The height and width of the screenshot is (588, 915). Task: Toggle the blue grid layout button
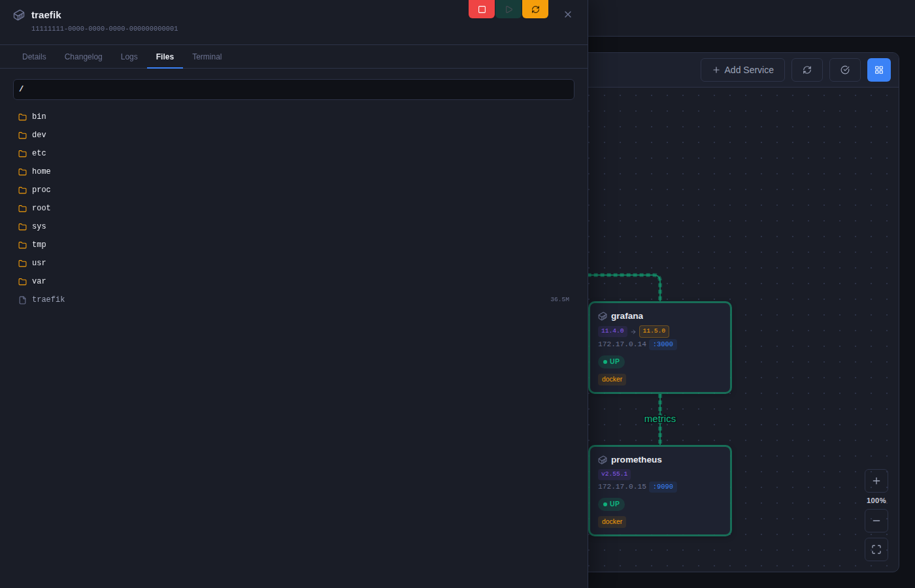click(x=879, y=70)
